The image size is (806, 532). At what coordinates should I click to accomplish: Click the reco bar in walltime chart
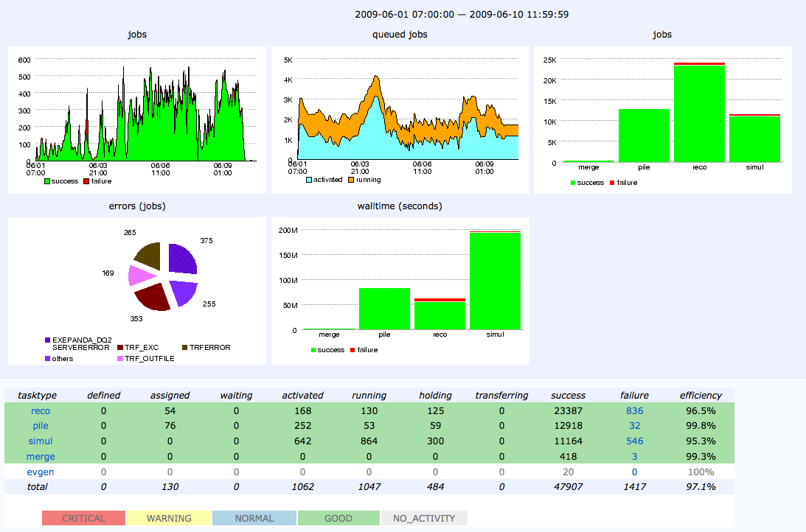[440, 314]
